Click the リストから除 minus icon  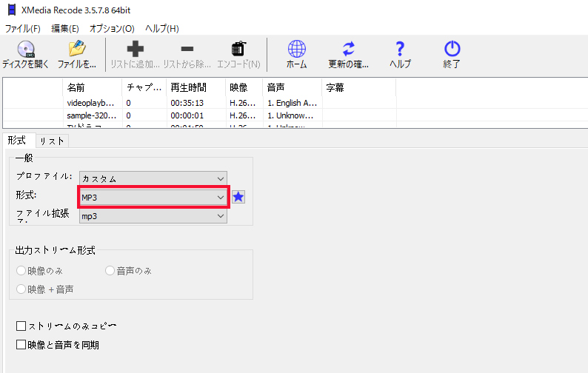(187, 49)
